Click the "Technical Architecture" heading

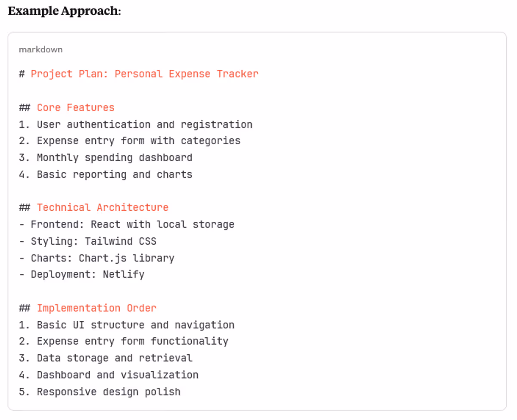click(102, 208)
